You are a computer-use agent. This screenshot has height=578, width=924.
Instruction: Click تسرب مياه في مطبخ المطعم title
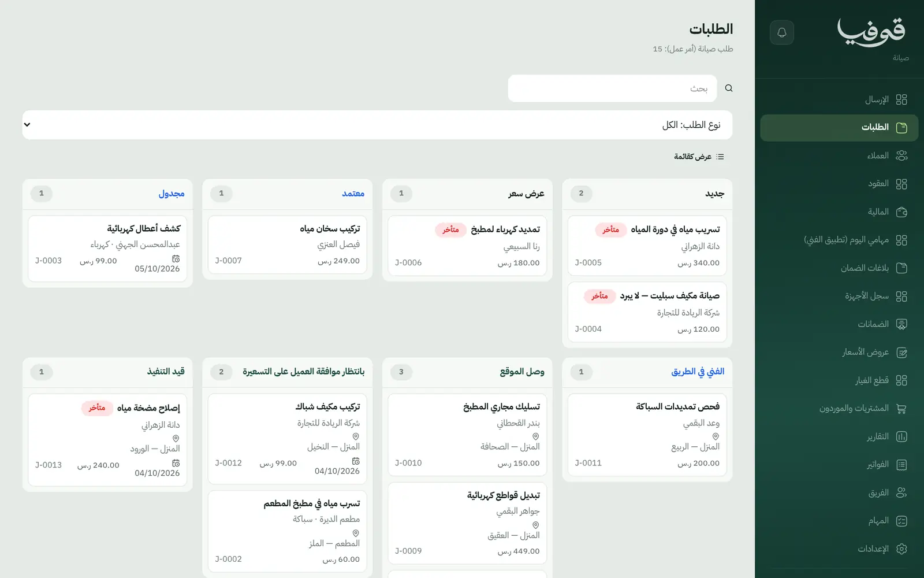(x=312, y=503)
